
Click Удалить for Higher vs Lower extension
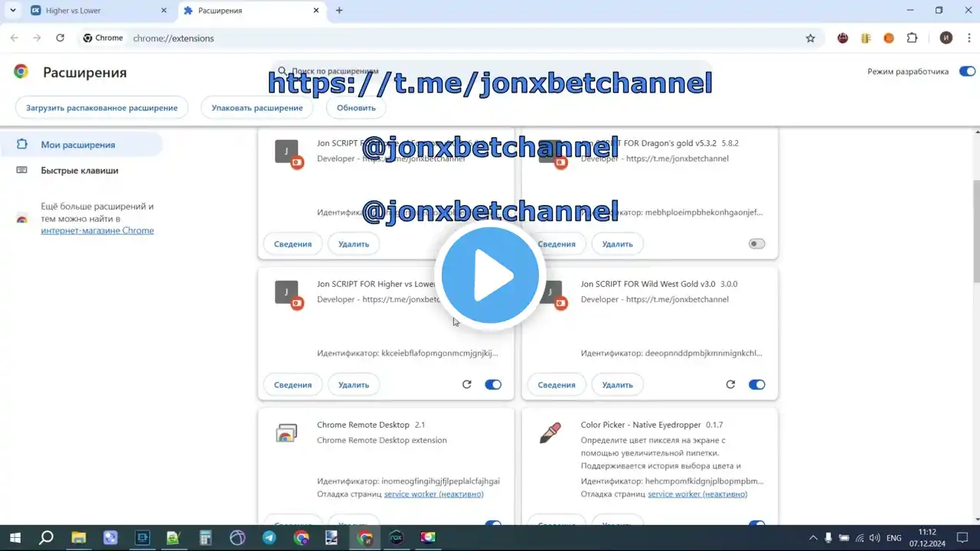(354, 385)
